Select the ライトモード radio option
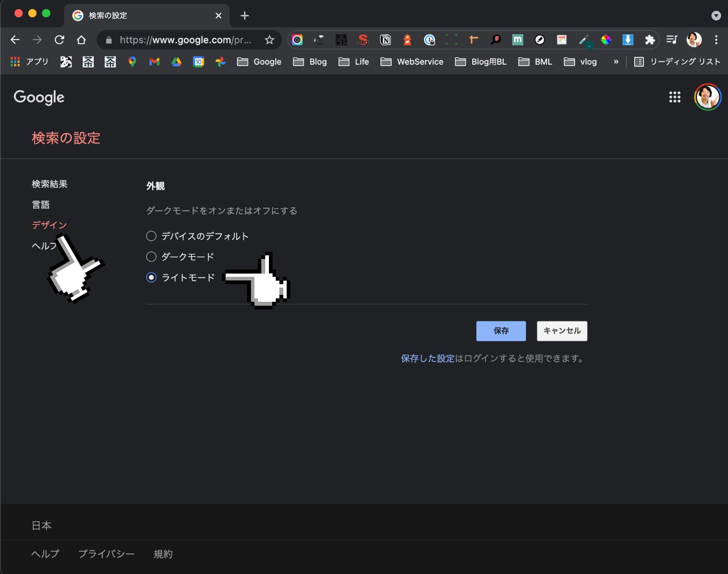 (151, 277)
